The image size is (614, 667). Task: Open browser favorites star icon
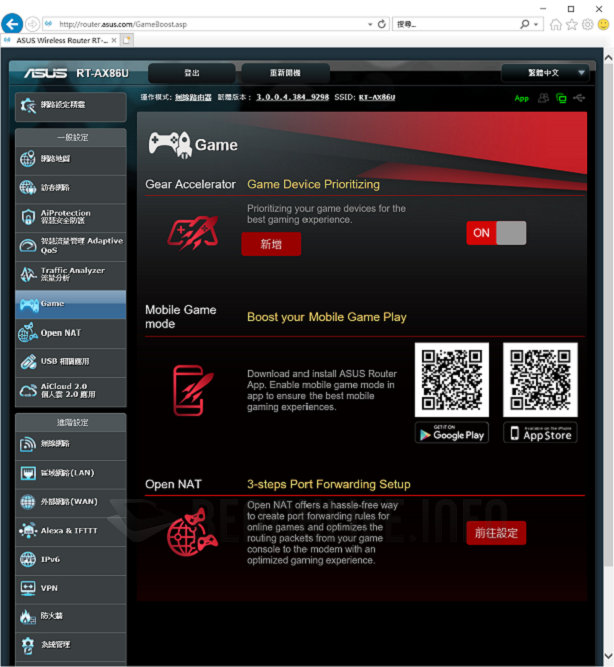[572, 24]
